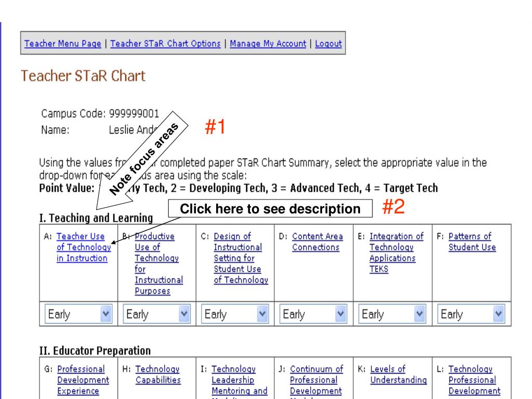This screenshot has height=399, width=532.
Task: Click the Teacher STaR Chart heading
Action: coord(83,76)
